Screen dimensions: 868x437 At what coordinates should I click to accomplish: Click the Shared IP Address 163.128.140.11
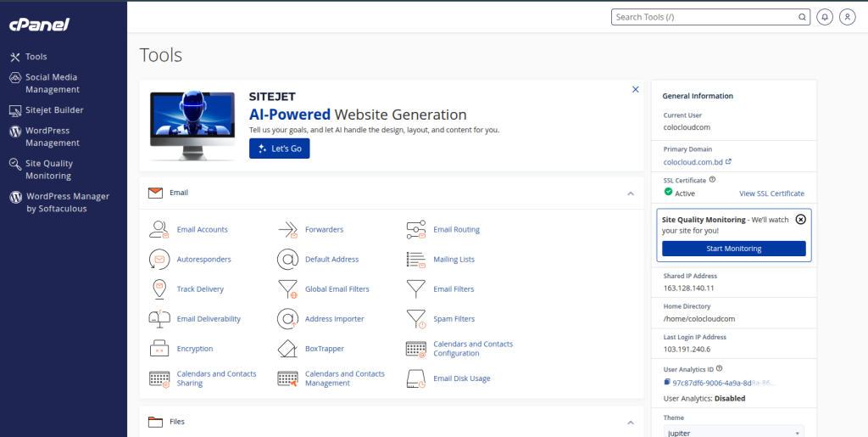688,288
